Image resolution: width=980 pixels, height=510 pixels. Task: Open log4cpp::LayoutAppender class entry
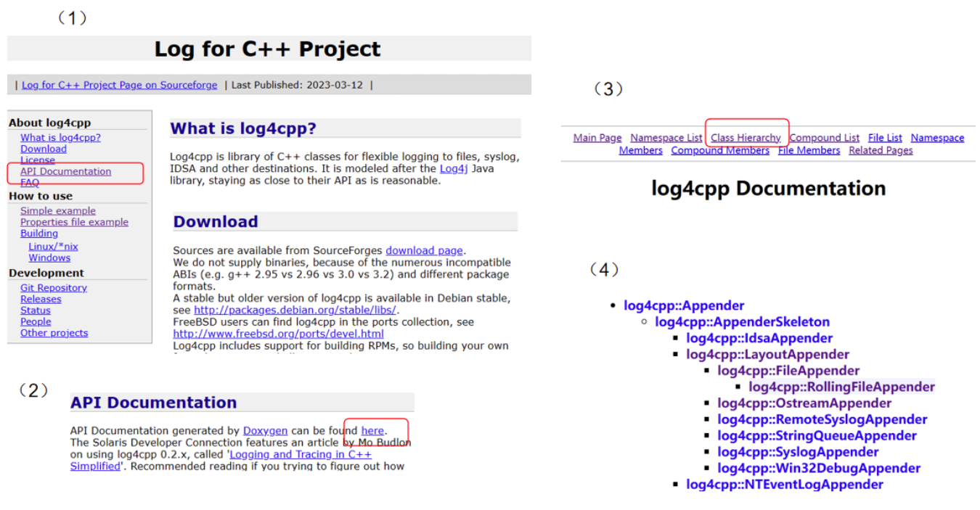(x=767, y=354)
